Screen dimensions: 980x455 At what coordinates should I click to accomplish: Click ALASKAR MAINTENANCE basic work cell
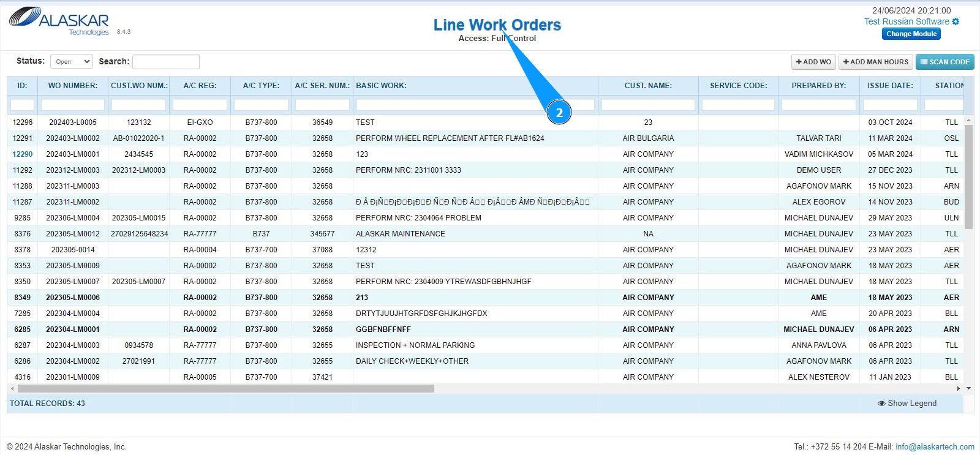(x=401, y=234)
